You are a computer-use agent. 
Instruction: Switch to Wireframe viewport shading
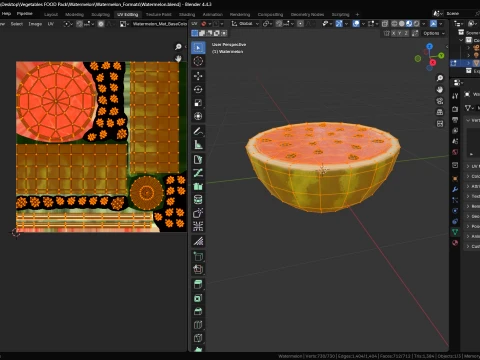(394, 24)
